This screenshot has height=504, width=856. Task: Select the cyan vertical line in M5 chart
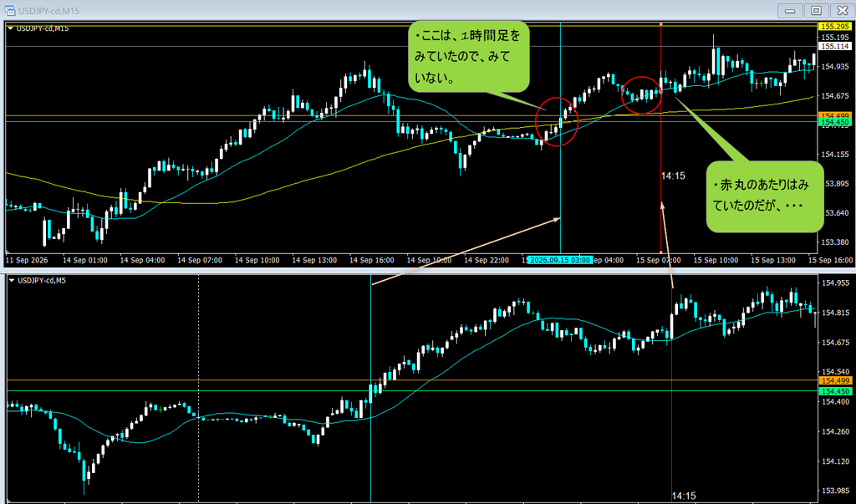pyautogui.click(x=370, y=389)
